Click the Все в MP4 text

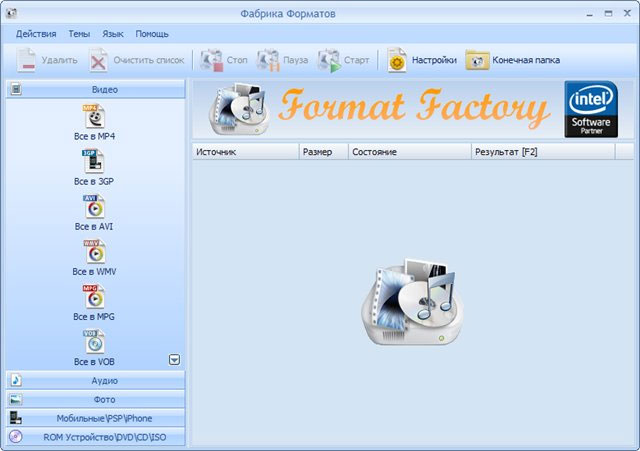pos(94,136)
